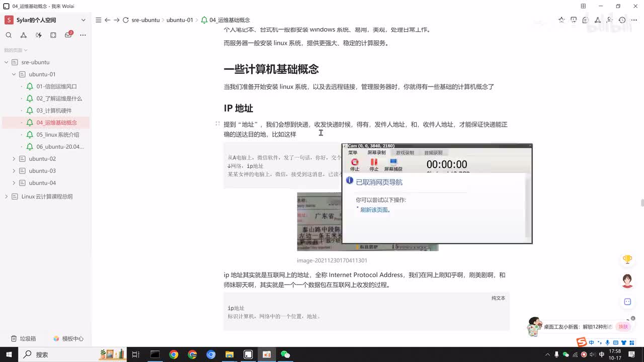The image size is (644, 362).
Task: Open File Explorer folder on the taskbar
Action: coord(229,354)
